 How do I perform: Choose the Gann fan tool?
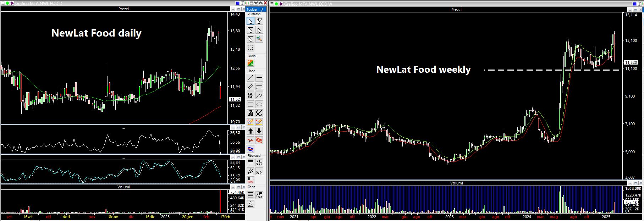pyautogui.click(x=251, y=204)
